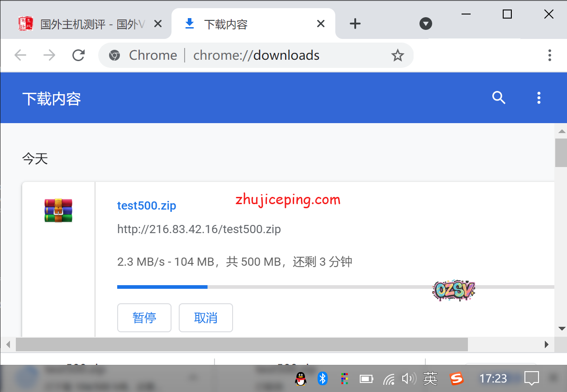Screen dimensions: 567x392
Task: Pause the download with 暂停 button
Action: (x=144, y=318)
